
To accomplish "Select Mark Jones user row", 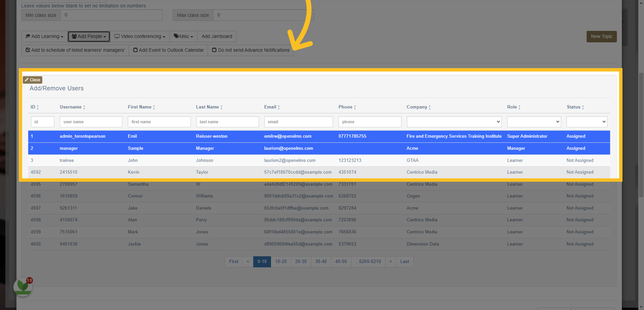I will (319, 232).
